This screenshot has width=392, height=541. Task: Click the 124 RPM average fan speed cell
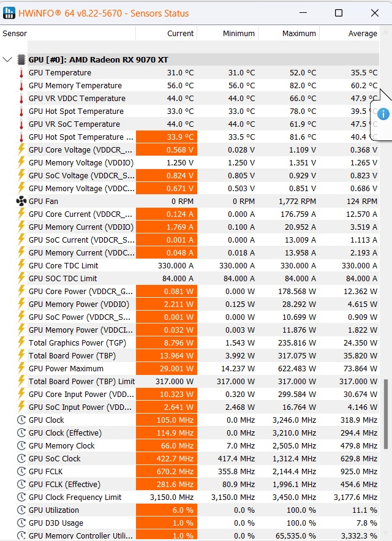click(x=349, y=201)
